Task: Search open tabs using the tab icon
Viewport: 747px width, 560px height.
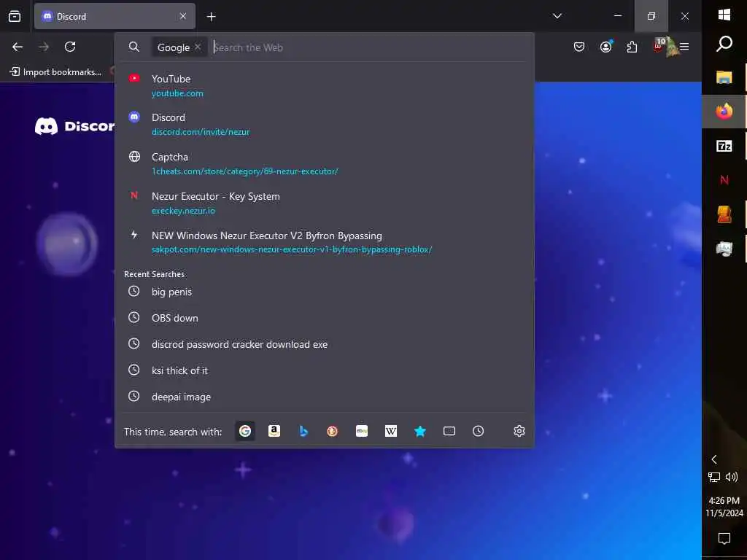Action: coord(449,431)
